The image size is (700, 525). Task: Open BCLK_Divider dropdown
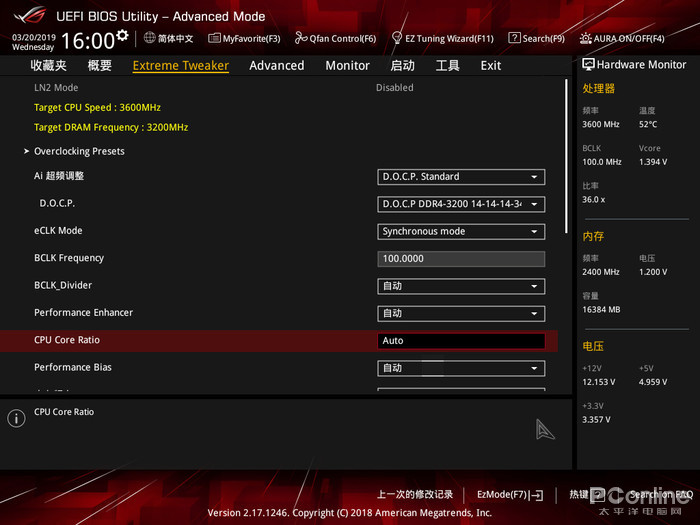click(461, 286)
